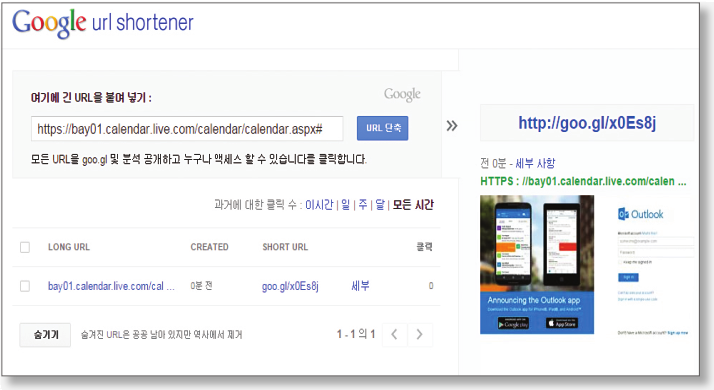Go to previous page arrow
714x390 pixels.
pos(394,335)
